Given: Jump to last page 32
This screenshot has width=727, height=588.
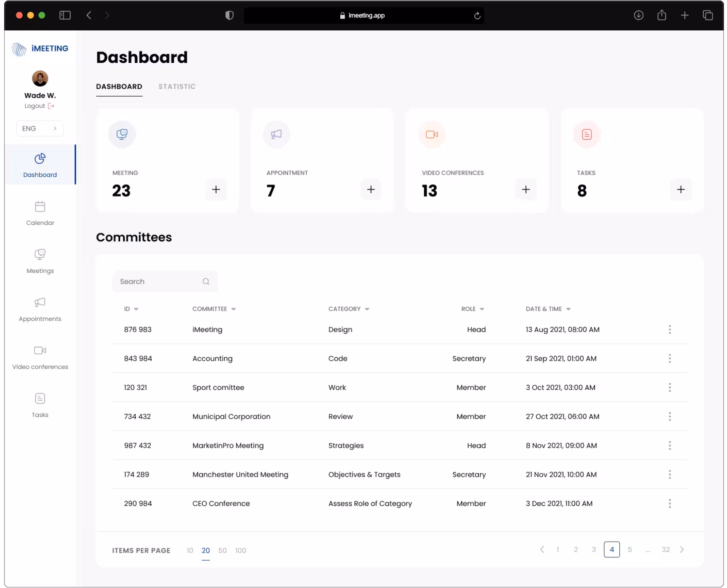Looking at the screenshot, I should [x=666, y=550].
